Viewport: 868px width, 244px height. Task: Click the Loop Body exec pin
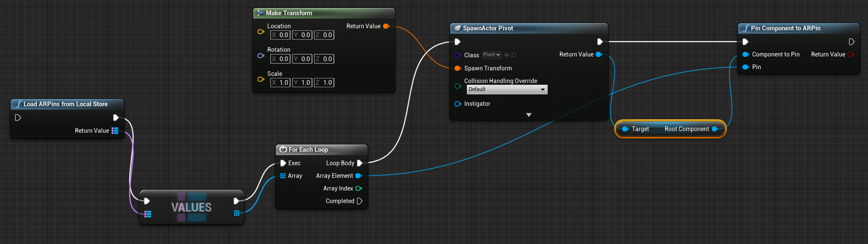(359, 163)
